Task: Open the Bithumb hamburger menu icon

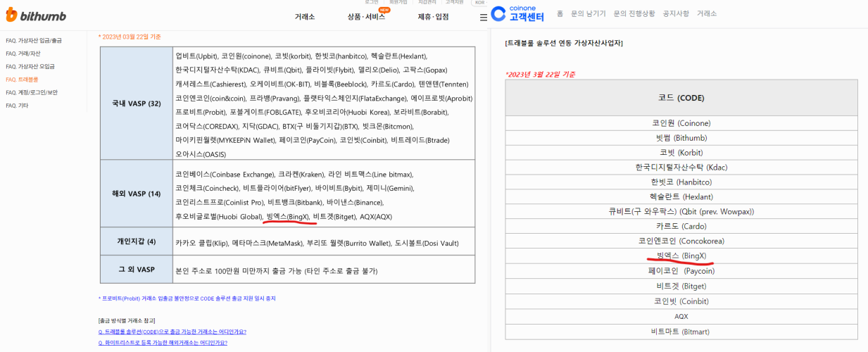Action: 484,17
